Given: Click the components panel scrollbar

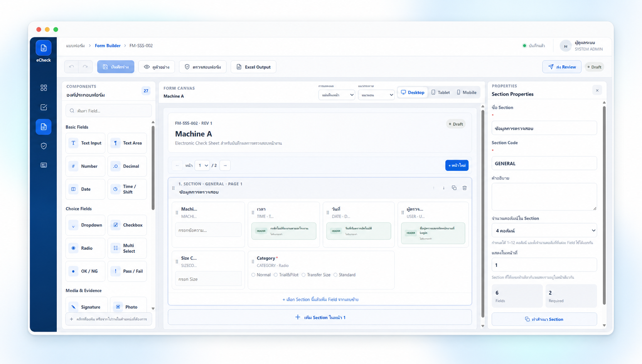Looking at the screenshot, I should click(153, 169).
